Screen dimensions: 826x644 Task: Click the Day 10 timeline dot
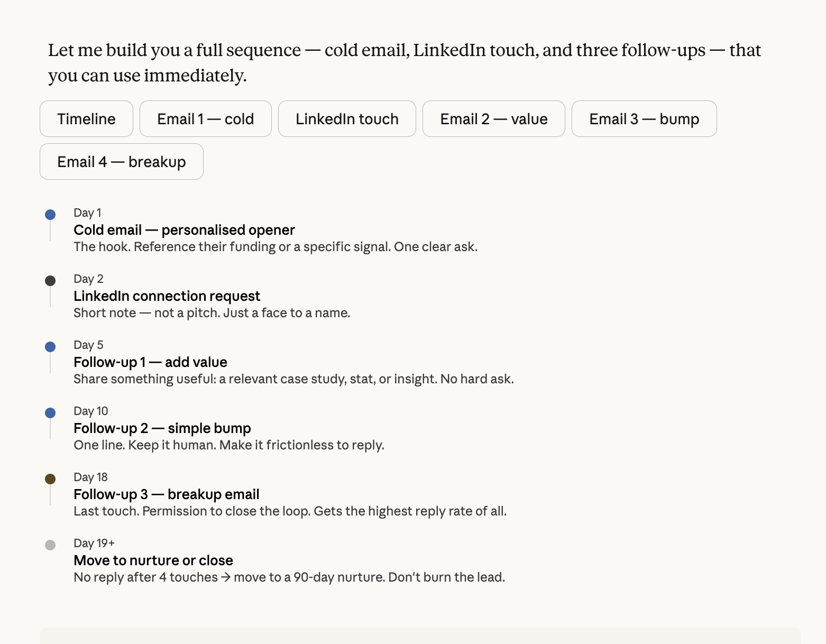click(50, 413)
